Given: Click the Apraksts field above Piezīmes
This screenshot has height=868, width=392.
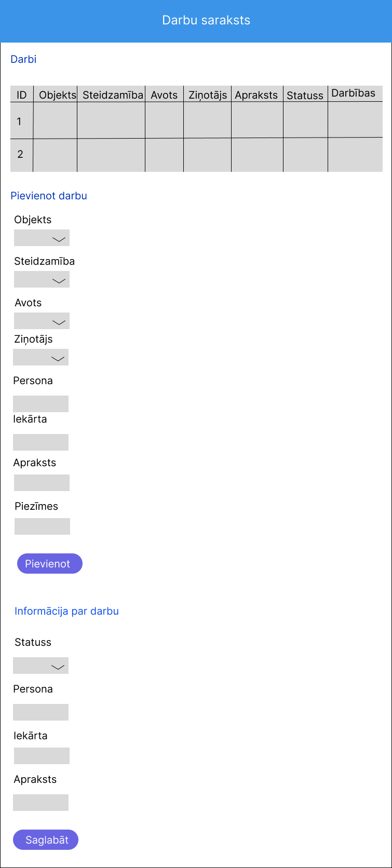Looking at the screenshot, I should (x=42, y=483).
